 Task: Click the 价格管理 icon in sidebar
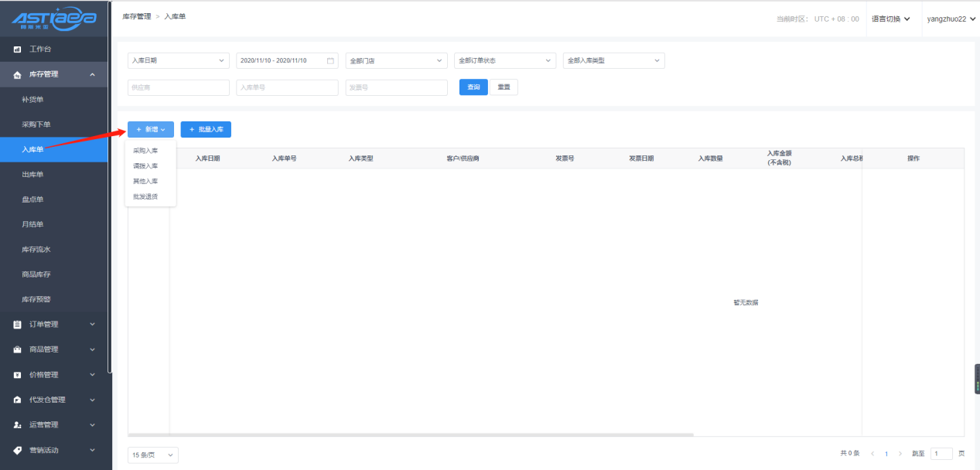(x=17, y=375)
